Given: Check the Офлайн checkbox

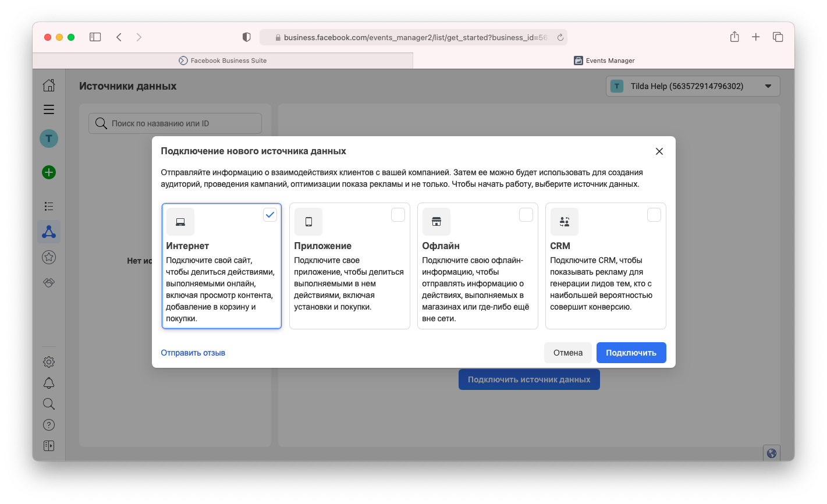Looking at the screenshot, I should point(526,215).
